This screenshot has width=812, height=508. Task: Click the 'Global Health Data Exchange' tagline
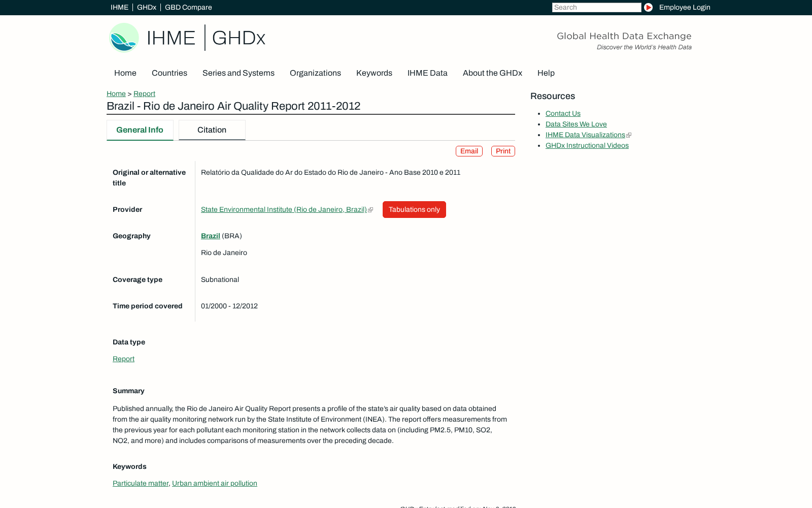624,36
